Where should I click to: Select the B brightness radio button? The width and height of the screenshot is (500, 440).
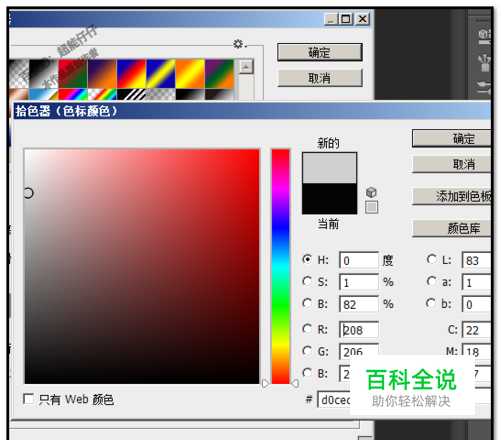tap(307, 303)
